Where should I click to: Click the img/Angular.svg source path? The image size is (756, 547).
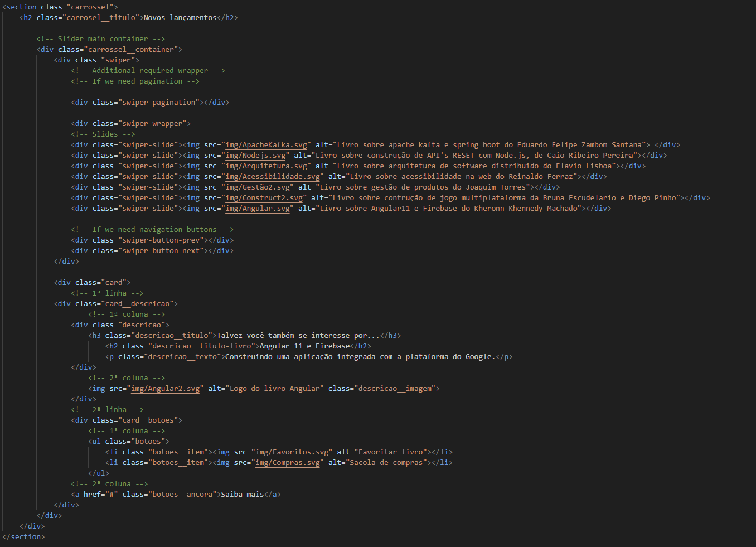click(x=258, y=209)
